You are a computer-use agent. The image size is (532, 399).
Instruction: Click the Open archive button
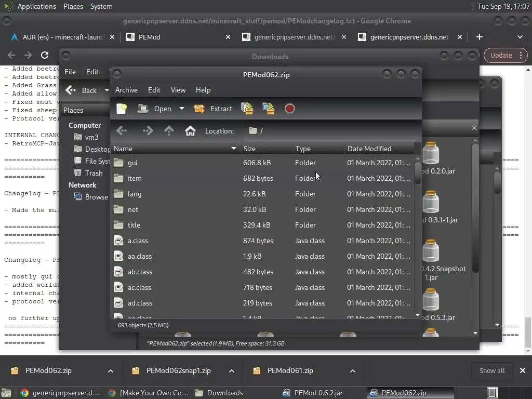point(155,109)
